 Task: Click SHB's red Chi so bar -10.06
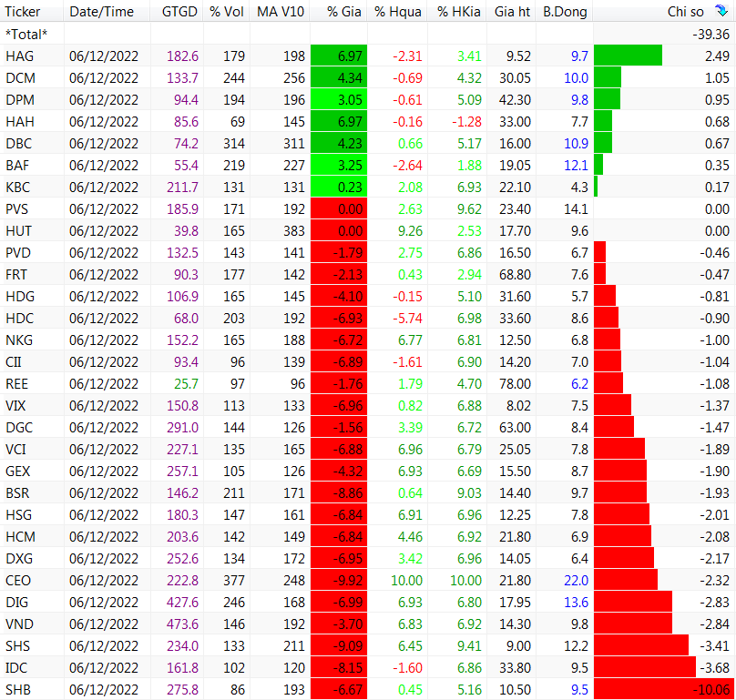point(664,689)
